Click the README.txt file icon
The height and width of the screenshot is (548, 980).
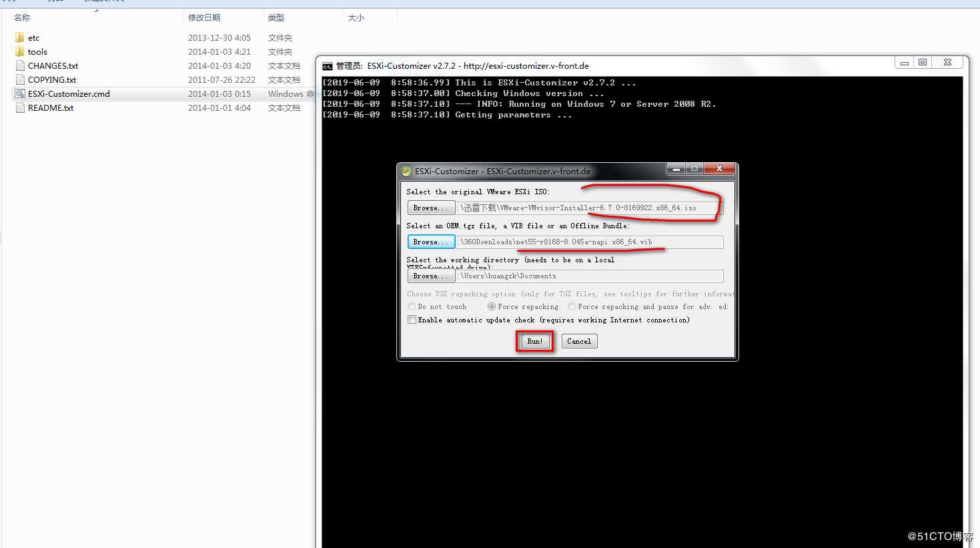pyautogui.click(x=20, y=107)
